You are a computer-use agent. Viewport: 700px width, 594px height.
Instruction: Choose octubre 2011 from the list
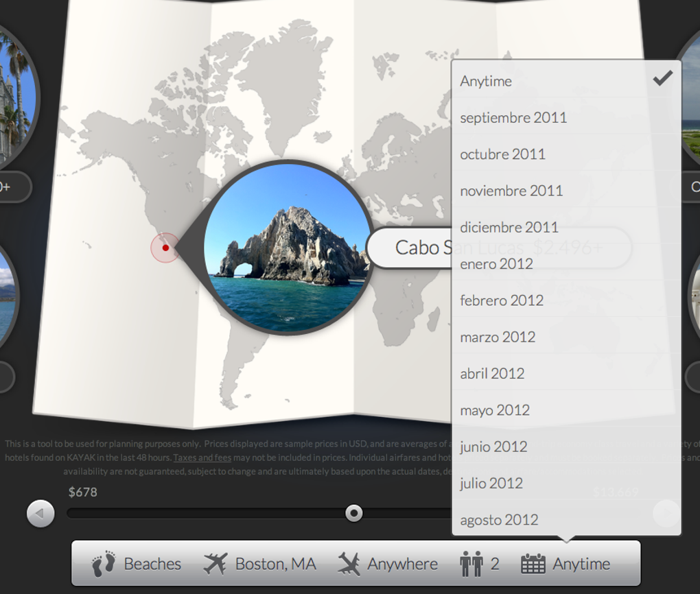coord(566,154)
